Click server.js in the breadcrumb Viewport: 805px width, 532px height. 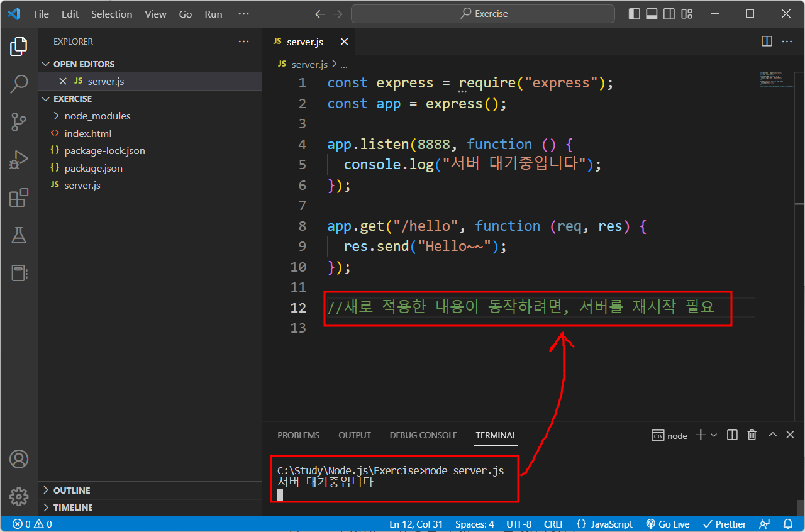(x=309, y=64)
